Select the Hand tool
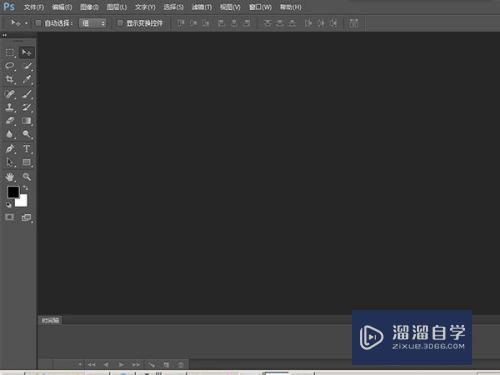This screenshot has width=500, height=375. tap(10, 177)
